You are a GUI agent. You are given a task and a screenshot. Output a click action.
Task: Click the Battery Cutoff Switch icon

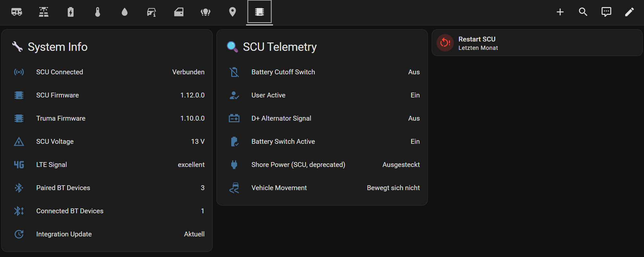pyautogui.click(x=234, y=72)
